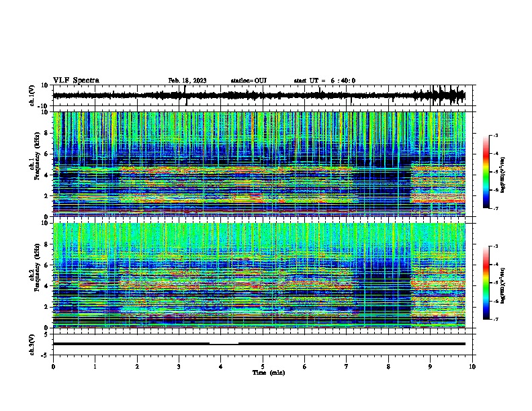Click the "-7" label on ch.2 colorbar

point(496,320)
